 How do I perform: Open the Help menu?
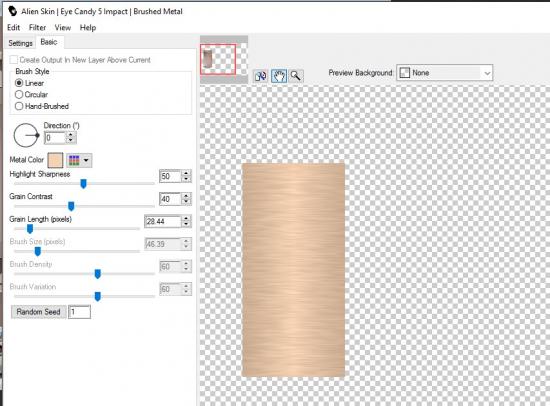coord(88,27)
